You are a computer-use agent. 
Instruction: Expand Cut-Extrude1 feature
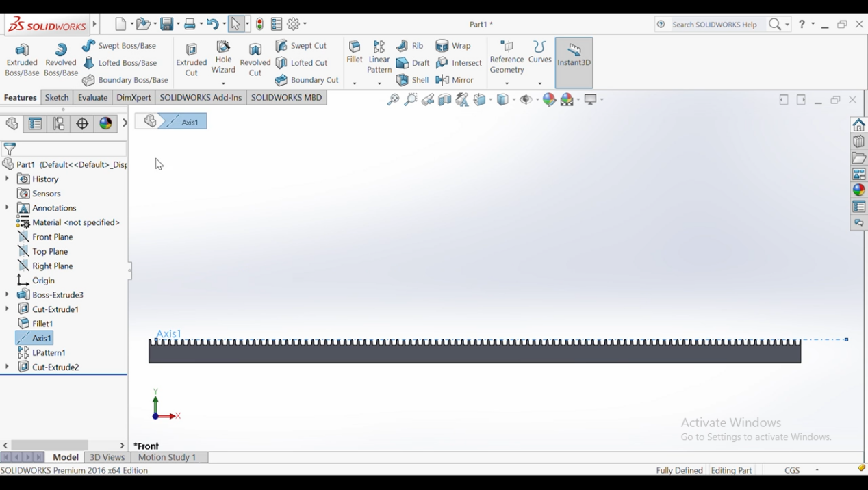7,309
